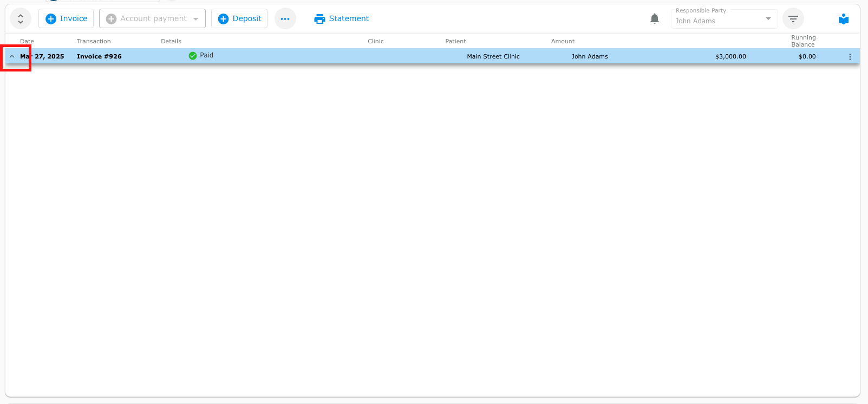The width and height of the screenshot is (868, 404).
Task: Click the Running Balance column header
Action: tap(803, 41)
